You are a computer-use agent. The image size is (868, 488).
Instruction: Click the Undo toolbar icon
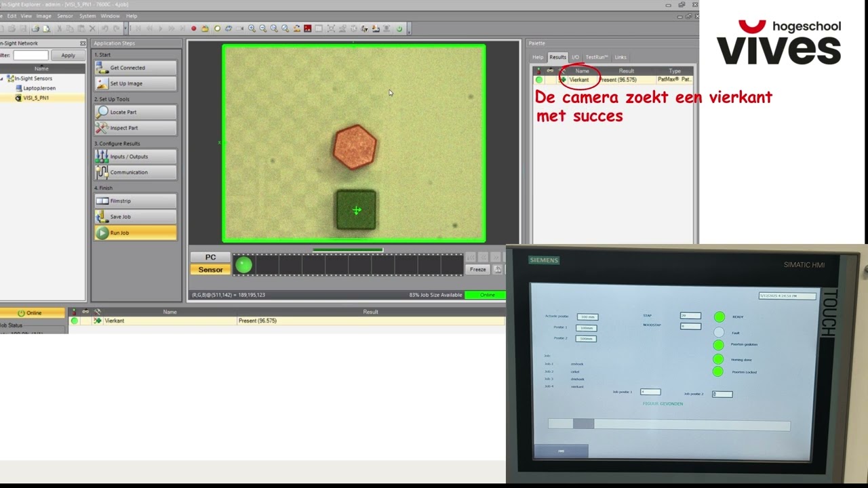pyautogui.click(x=104, y=28)
